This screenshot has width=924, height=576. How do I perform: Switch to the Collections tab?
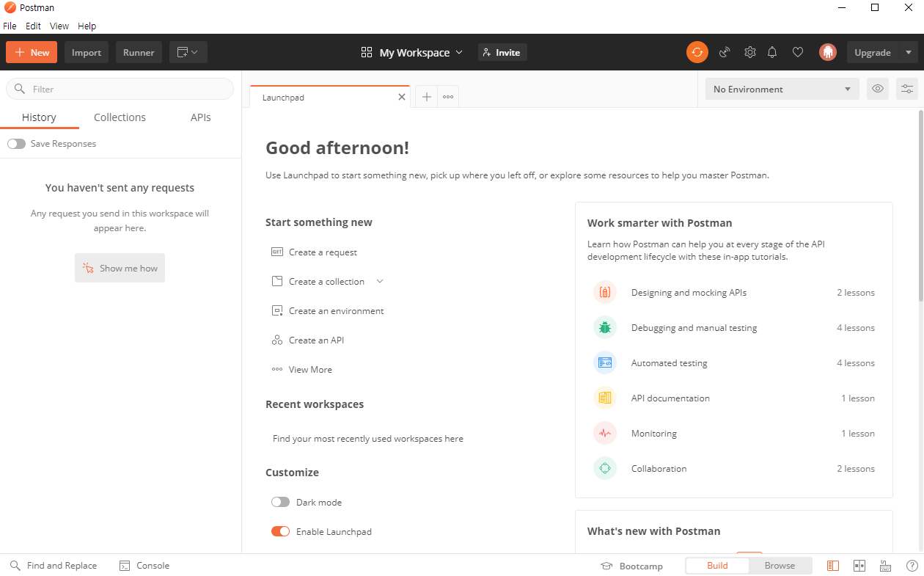tap(120, 117)
